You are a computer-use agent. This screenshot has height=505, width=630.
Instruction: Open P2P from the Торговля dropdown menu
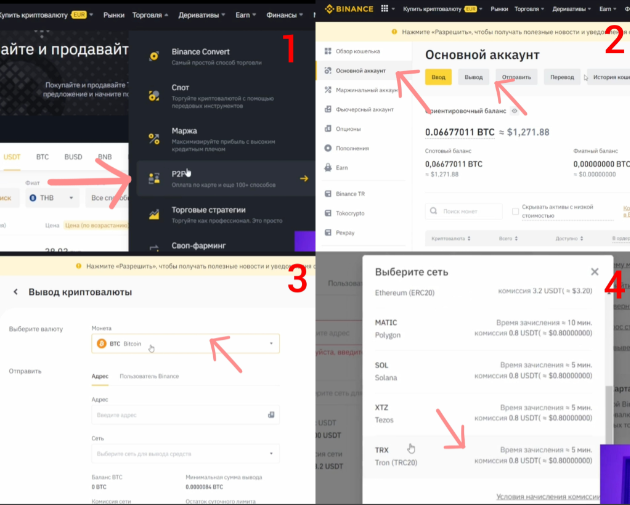click(x=225, y=178)
